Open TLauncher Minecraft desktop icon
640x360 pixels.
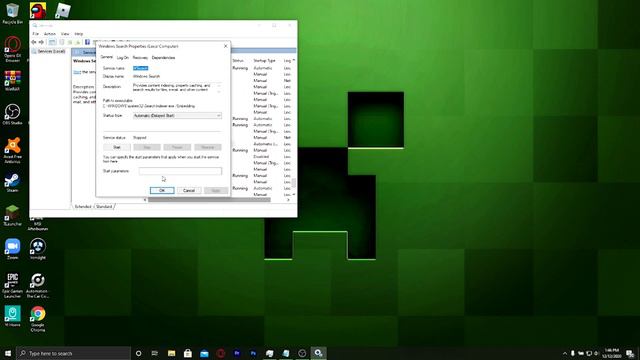point(12,216)
